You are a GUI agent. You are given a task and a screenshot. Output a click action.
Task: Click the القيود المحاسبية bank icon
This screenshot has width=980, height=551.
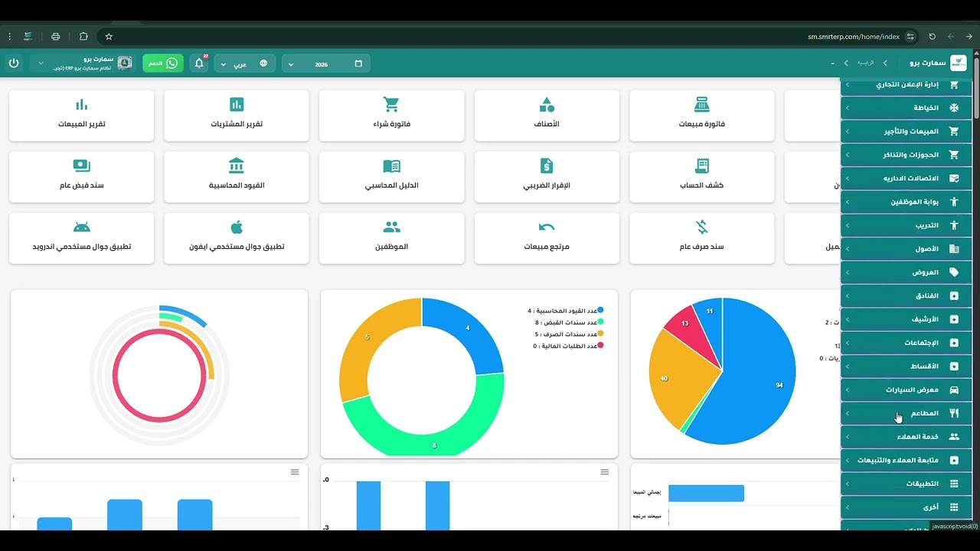[237, 166]
